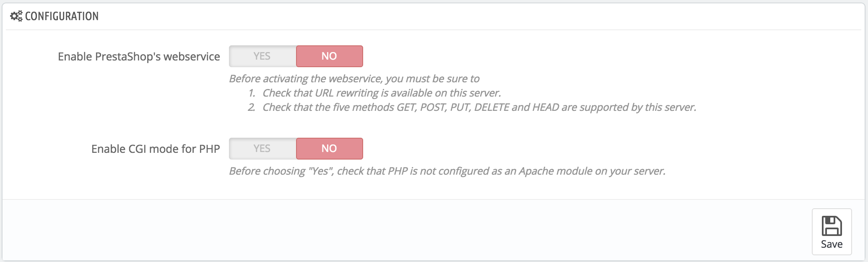Turn on CGI mode for PHP (YES)
868x262 pixels.
click(262, 149)
